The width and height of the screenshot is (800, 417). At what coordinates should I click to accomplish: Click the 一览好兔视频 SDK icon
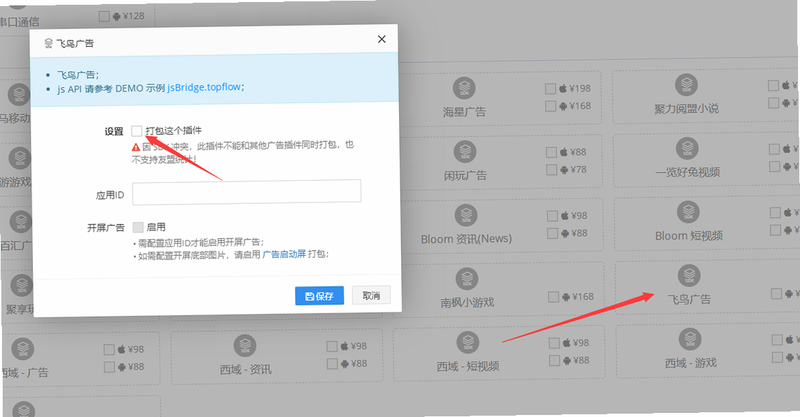687,149
